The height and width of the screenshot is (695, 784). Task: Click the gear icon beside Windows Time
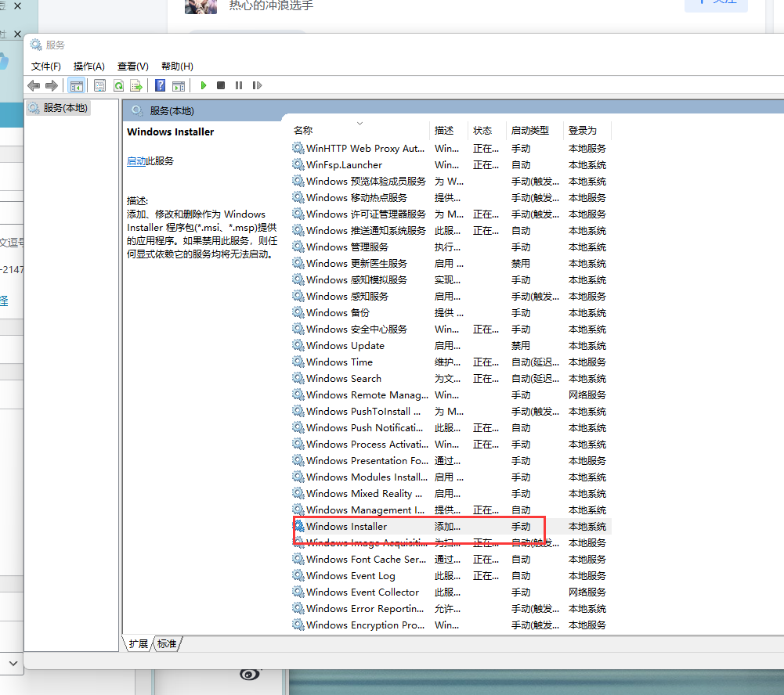(x=298, y=362)
